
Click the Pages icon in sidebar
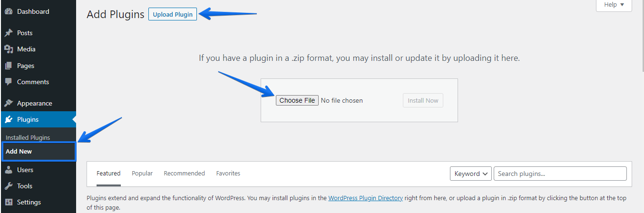pyautogui.click(x=9, y=66)
